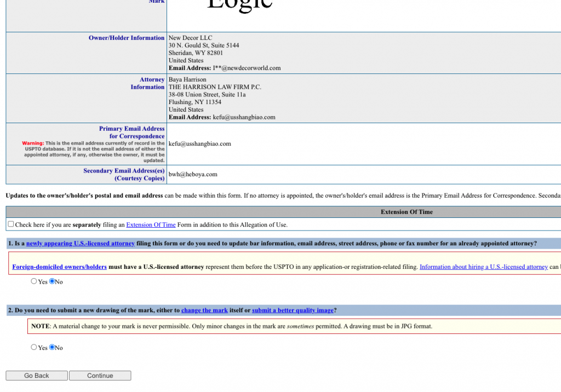The image size is (561, 392).
Task: Open the submit a better quality image link
Action: [x=293, y=310]
